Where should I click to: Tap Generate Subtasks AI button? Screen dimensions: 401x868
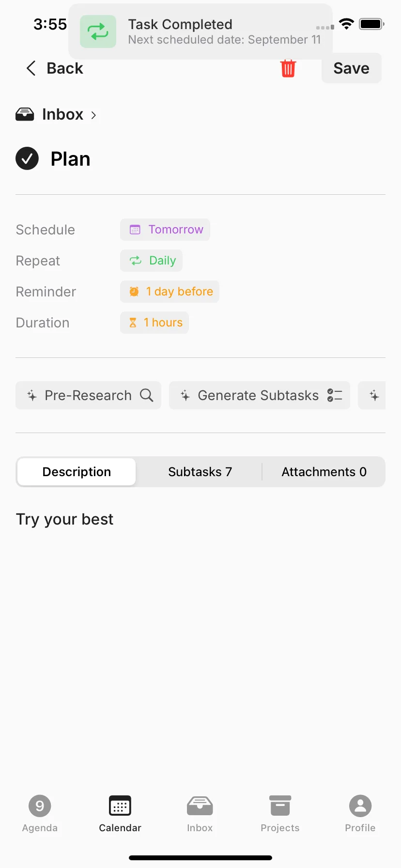260,395
